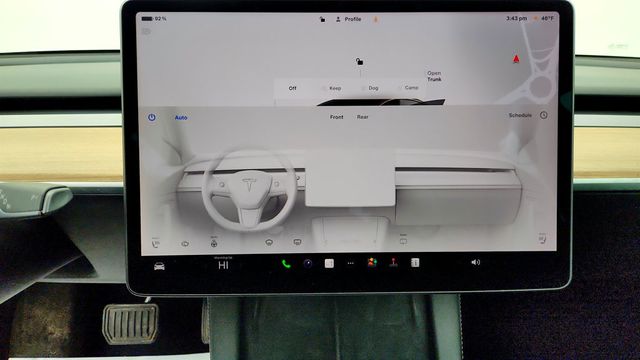The image size is (640, 360).
Task: Open the driver Profile menu
Action: (x=348, y=19)
